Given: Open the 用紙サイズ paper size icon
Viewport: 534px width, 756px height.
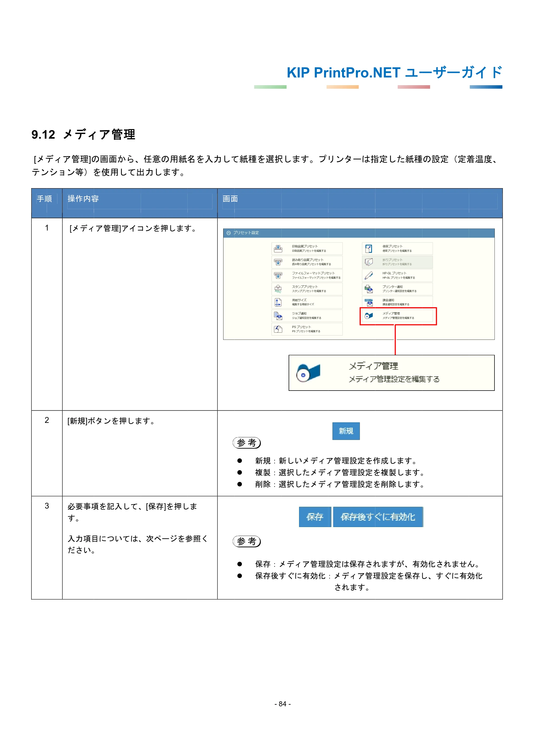Looking at the screenshot, I should 278,302.
